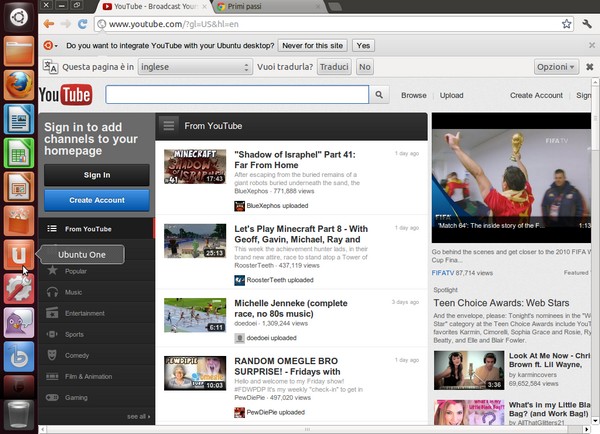
Task: Select the Music category
Action: point(96,292)
